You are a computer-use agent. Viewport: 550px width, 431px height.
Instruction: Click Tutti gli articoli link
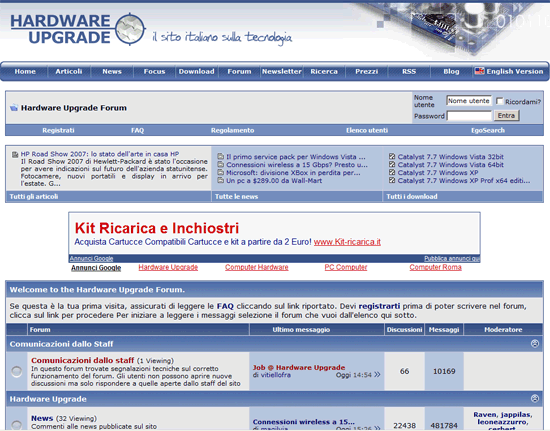point(34,196)
